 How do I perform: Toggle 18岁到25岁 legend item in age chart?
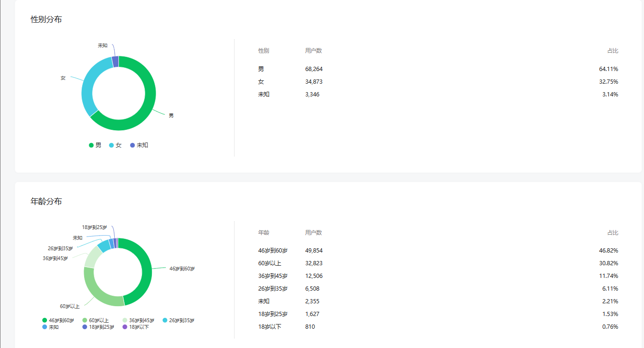[98, 327]
